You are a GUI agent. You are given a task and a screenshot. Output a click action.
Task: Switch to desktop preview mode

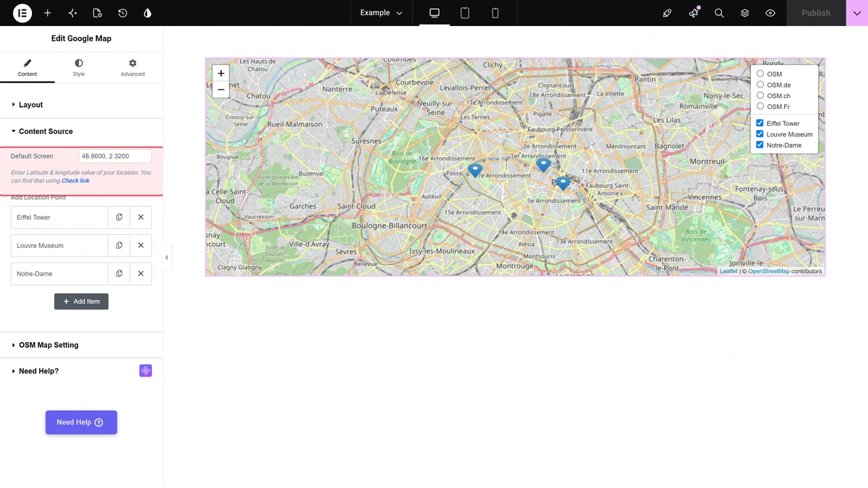435,13
